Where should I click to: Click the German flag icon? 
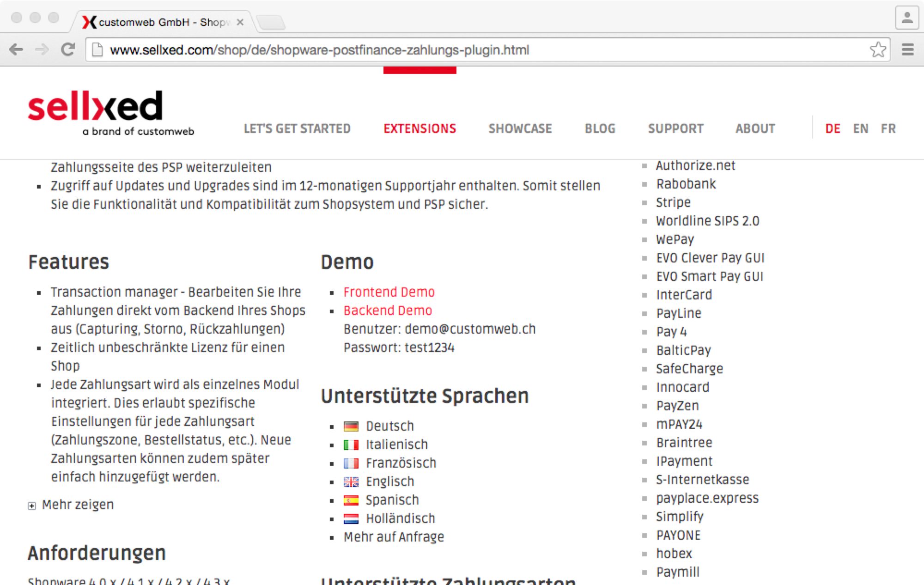click(351, 426)
